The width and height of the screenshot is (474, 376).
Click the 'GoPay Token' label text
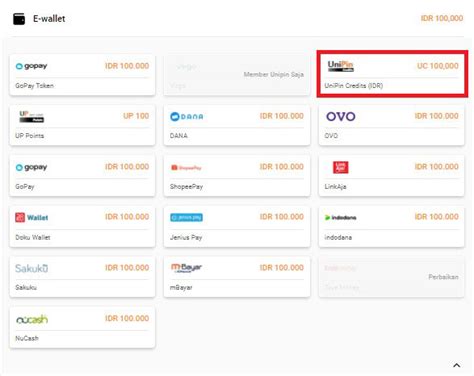pos(34,86)
